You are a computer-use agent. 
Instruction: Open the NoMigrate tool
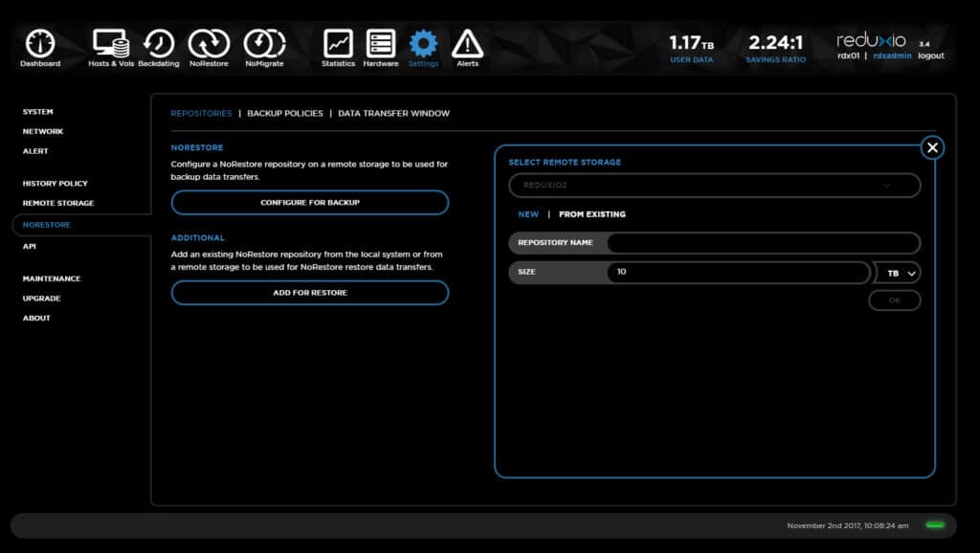pyautogui.click(x=264, y=48)
